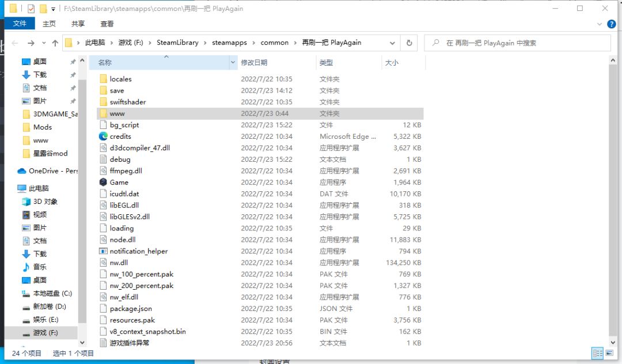Refresh the current folder view
This screenshot has width=622, height=364.
click(409, 43)
